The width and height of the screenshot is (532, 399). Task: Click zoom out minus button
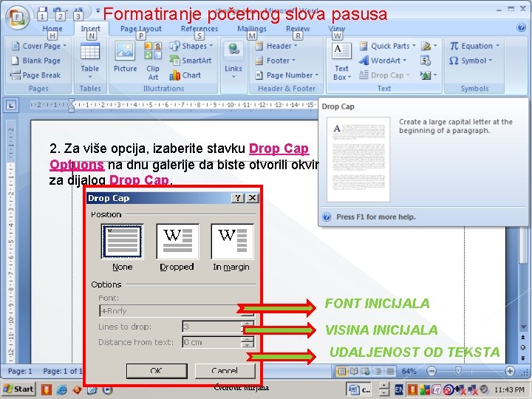tap(432, 371)
